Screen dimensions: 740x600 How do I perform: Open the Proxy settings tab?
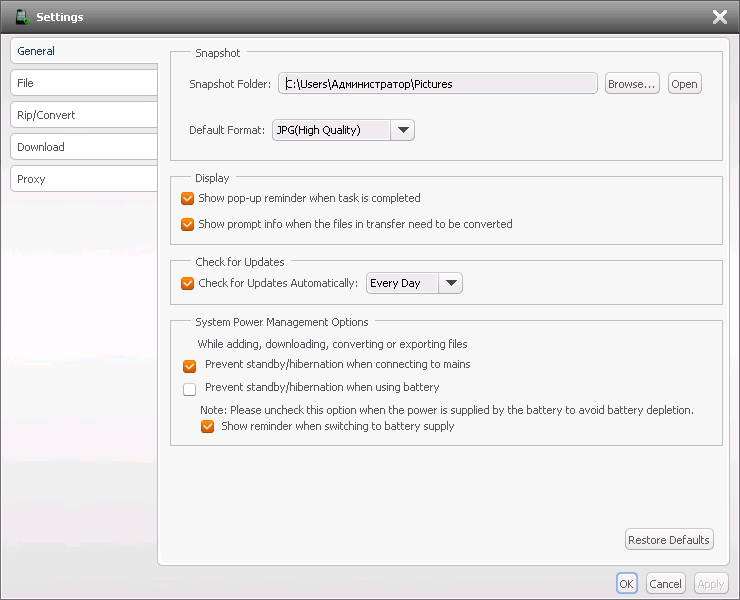[x=84, y=179]
